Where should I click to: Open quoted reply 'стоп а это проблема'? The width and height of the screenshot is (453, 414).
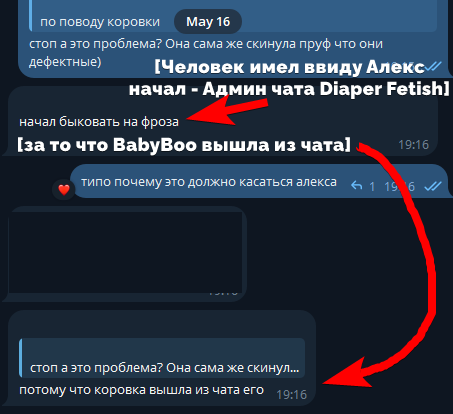tap(162, 358)
